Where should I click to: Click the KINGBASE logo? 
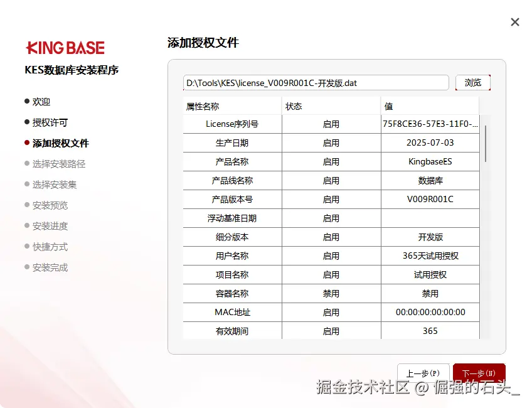(x=65, y=48)
